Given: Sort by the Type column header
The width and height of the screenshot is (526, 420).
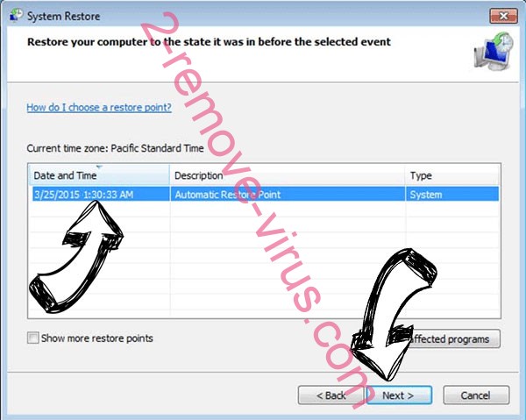Looking at the screenshot, I should [452, 175].
